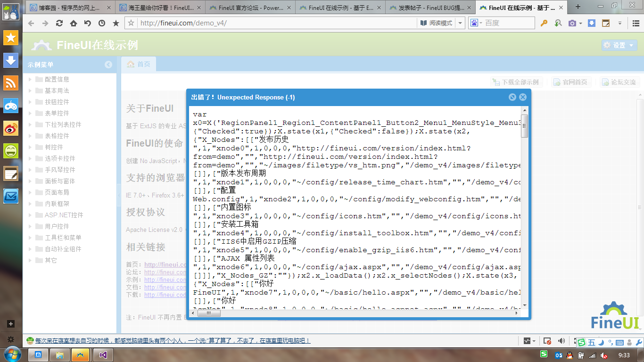
Task: Open the mail icon in the left sidebar
Action: pyautogui.click(x=11, y=196)
